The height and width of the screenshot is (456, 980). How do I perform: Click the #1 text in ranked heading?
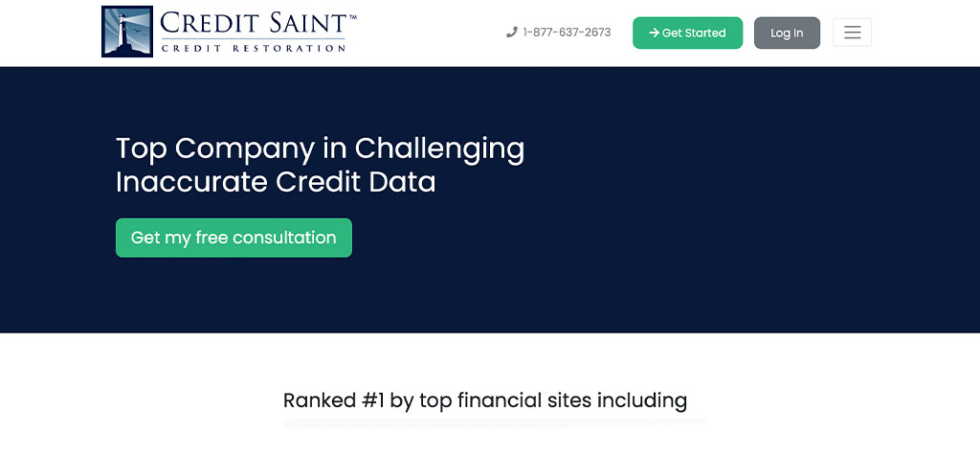[x=373, y=400]
